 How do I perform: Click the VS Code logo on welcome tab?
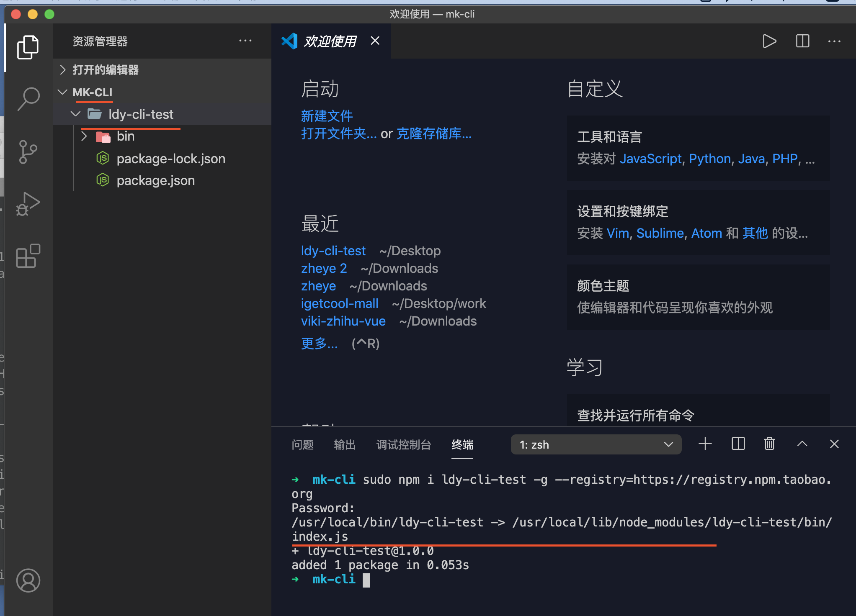click(289, 41)
